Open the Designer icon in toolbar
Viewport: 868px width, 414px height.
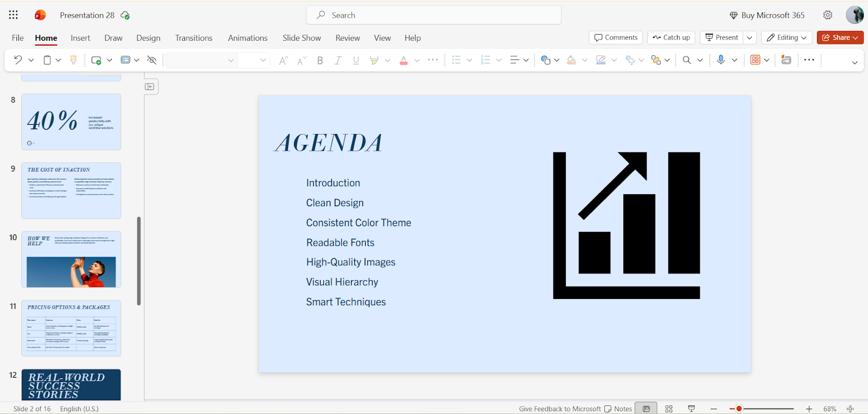pyautogui.click(x=787, y=60)
